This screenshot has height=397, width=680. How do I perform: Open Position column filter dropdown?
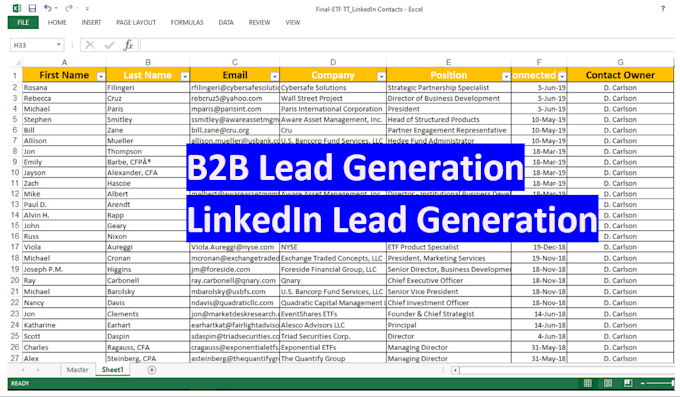[x=506, y=76]
